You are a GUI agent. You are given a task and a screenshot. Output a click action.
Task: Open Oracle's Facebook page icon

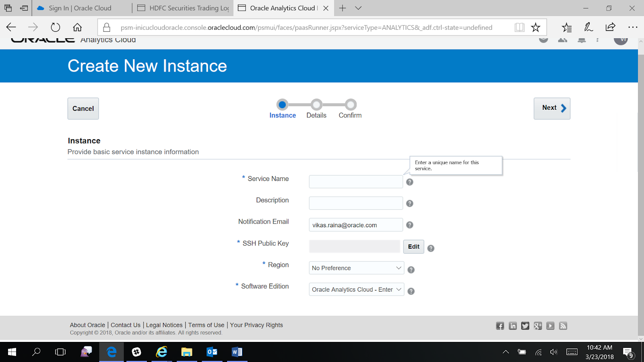(500, 326)
